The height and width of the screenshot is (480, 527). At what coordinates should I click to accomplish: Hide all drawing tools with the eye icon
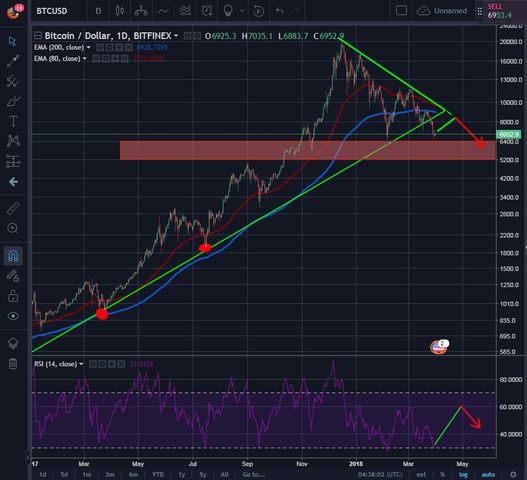tap(13, 316)
